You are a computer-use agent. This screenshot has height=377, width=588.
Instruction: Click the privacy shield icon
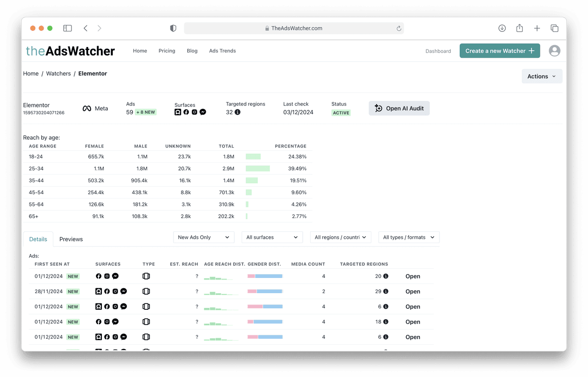pyautogui.click(x=173, y=28)
